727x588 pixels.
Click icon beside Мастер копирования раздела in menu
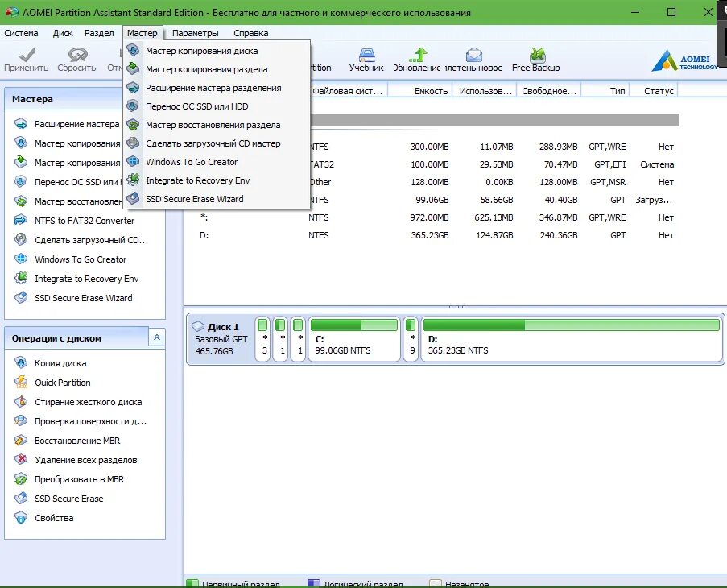(x=133, y=68)
